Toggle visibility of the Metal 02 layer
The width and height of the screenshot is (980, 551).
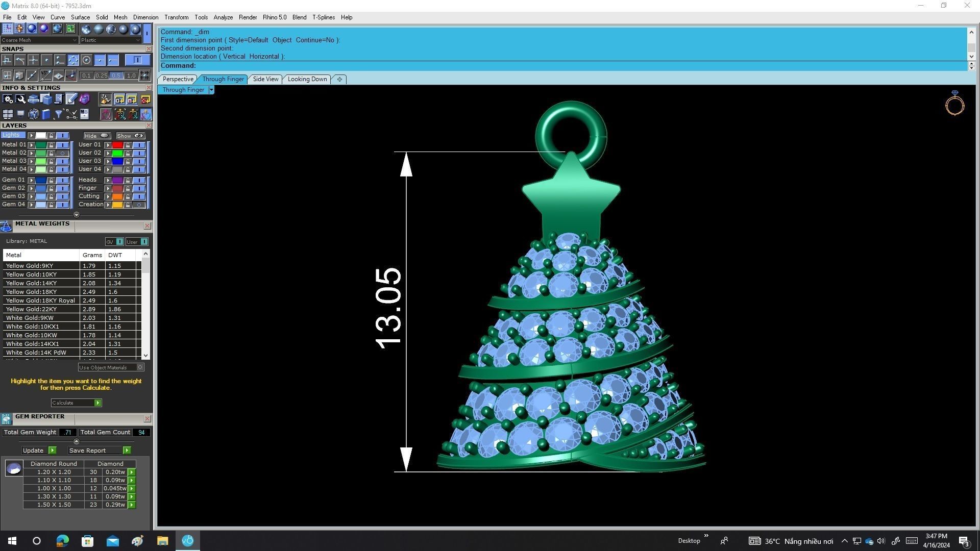[63, 153]
